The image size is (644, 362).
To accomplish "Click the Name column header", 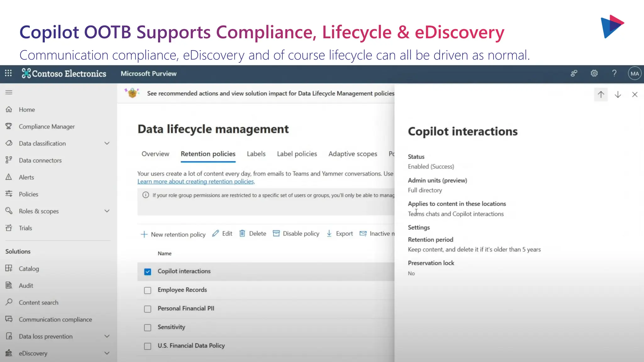I will pos(164,253).
